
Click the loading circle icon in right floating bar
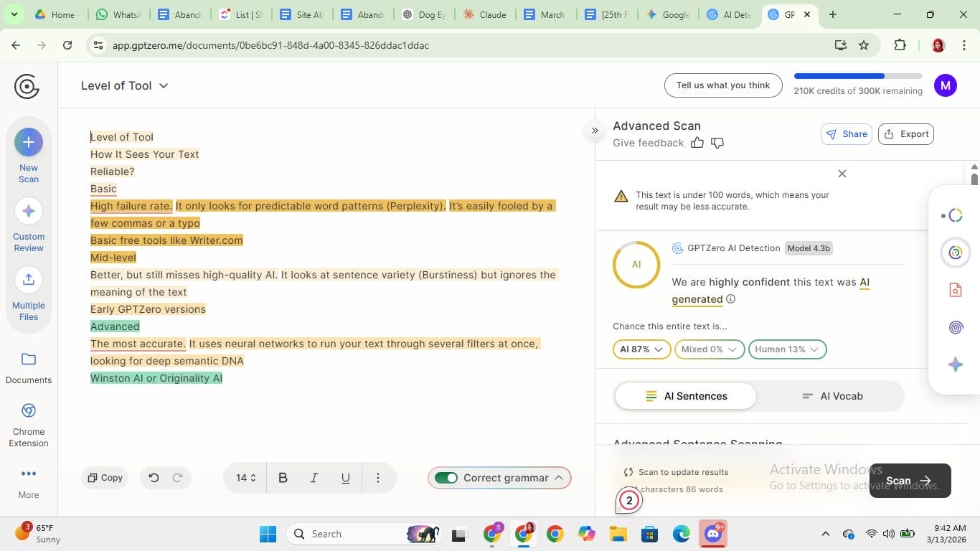tap(954, 215)
